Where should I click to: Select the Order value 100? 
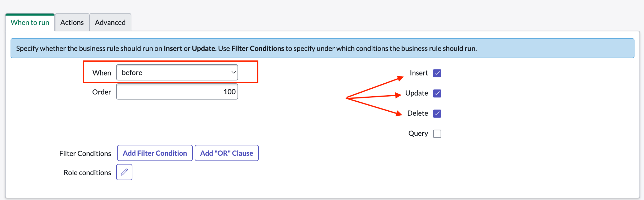[x=230, y=92]
